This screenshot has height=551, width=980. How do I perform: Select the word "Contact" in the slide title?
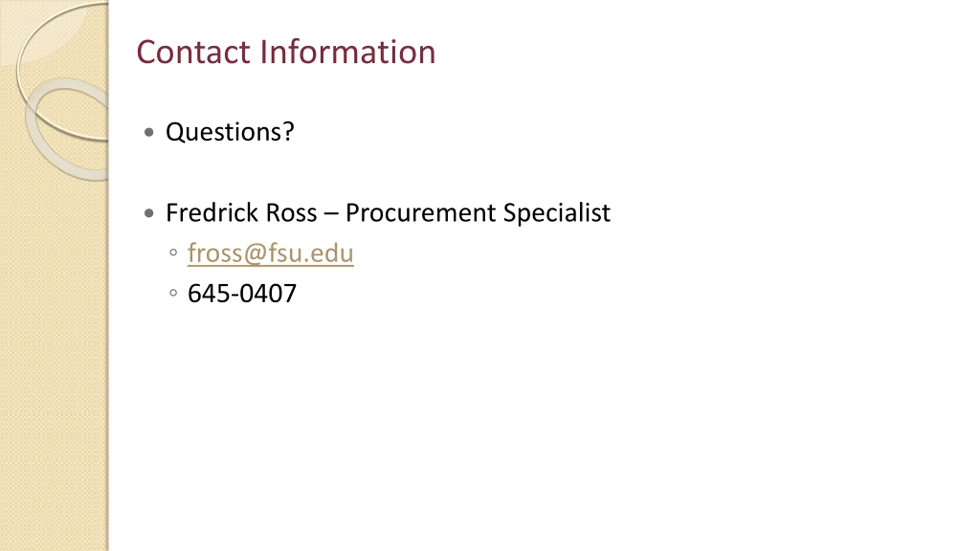(x=193, y=52)
